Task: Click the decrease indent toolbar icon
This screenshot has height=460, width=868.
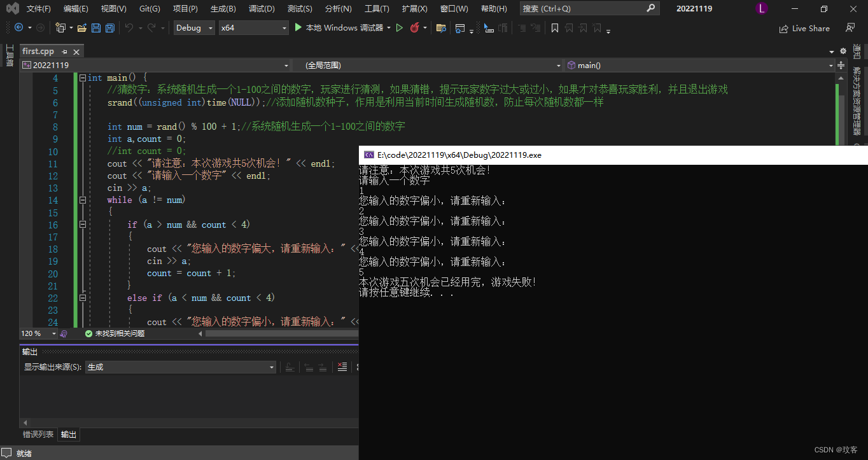Action: (522, 28)
